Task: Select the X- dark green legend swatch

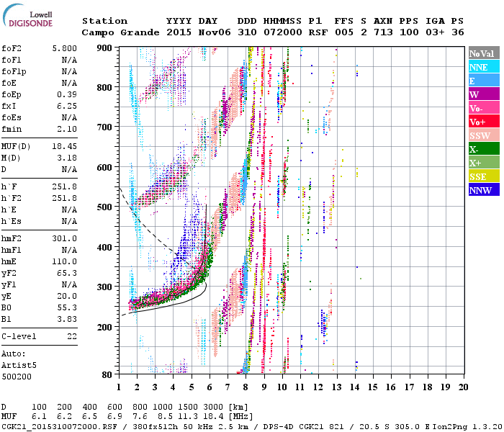Action: point(484,149)
